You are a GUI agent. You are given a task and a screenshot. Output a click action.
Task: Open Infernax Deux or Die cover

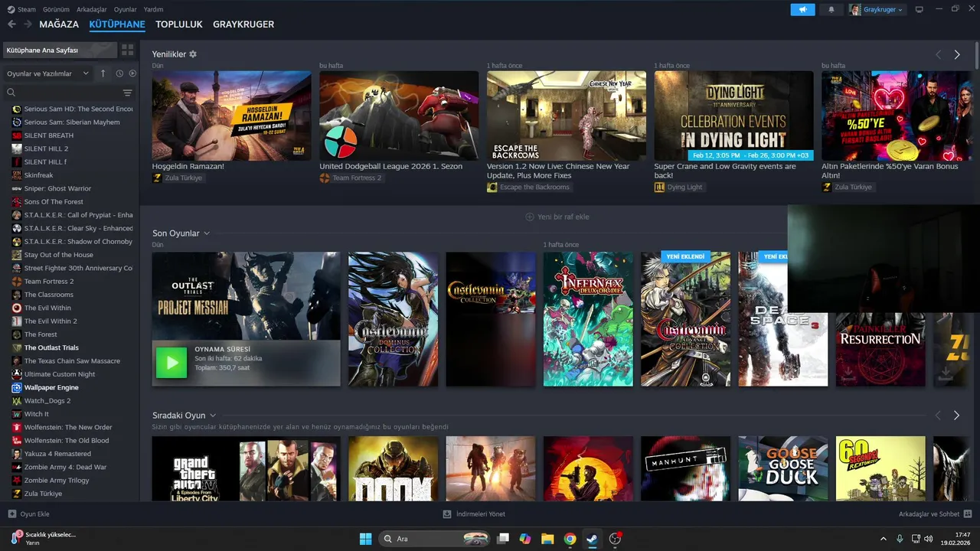588,319
